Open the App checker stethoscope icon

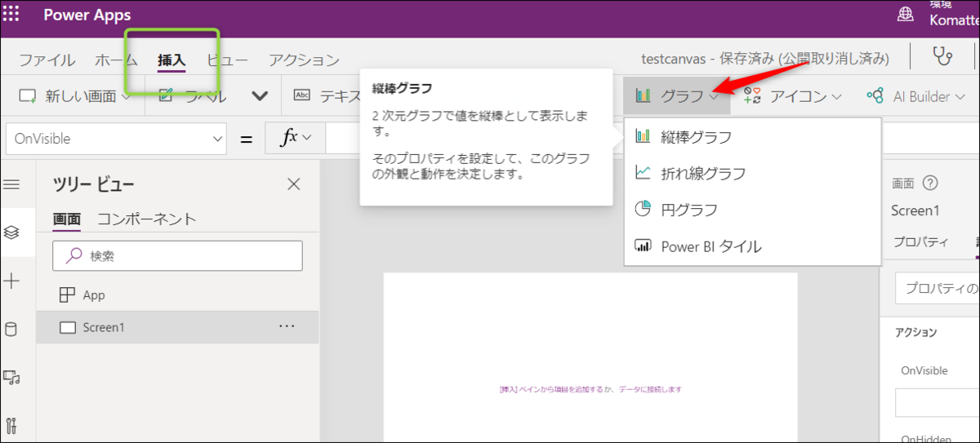pos(942,56)
